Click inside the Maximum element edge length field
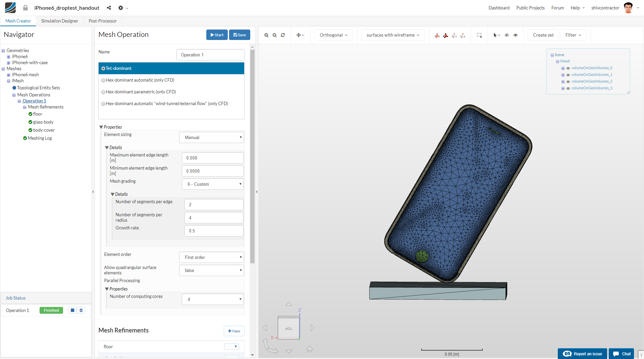644x359 pixels. pyautogui.click(x=212, y=158)
